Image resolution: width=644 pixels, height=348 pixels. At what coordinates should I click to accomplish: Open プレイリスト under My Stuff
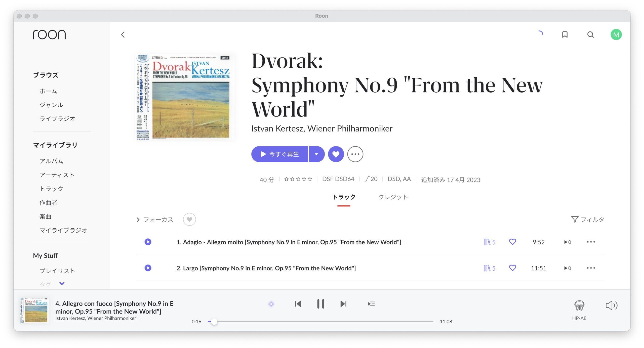[x=57, y=271]
